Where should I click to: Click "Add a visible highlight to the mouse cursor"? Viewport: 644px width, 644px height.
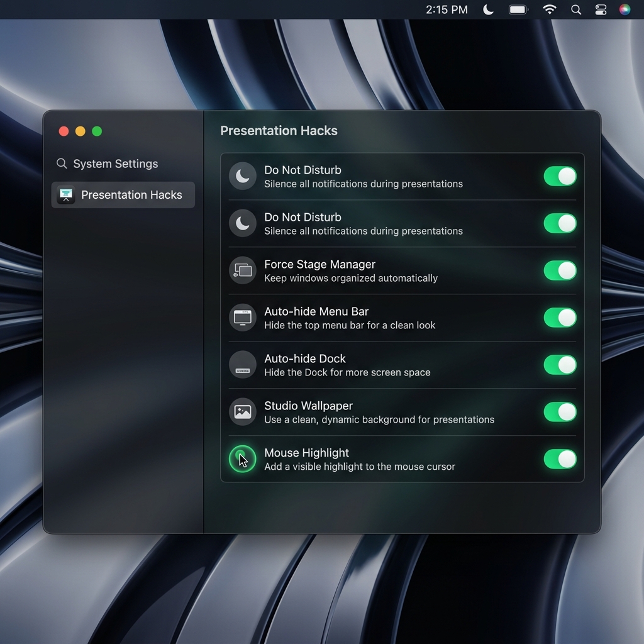tap(359, 467)
